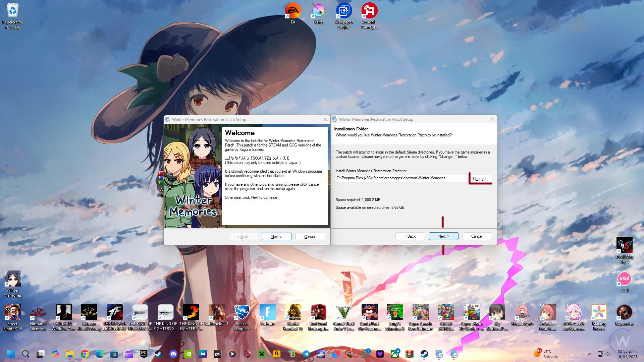Open Epic Games launcher from taskbar

[x=144, y=354]
